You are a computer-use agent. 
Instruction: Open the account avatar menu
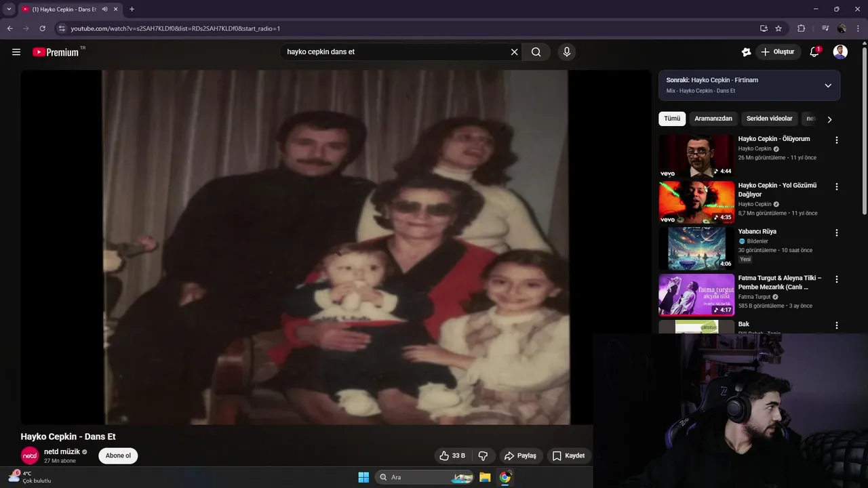840,52
